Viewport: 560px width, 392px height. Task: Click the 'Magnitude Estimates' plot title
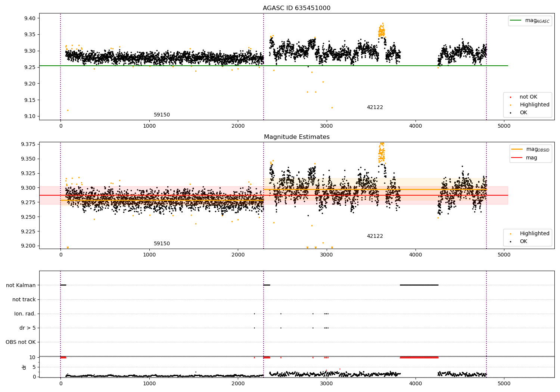[296, 137]
